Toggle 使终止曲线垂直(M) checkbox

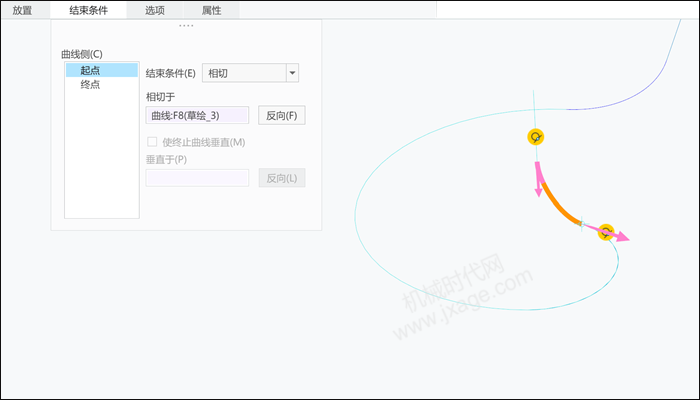point(152,142)
